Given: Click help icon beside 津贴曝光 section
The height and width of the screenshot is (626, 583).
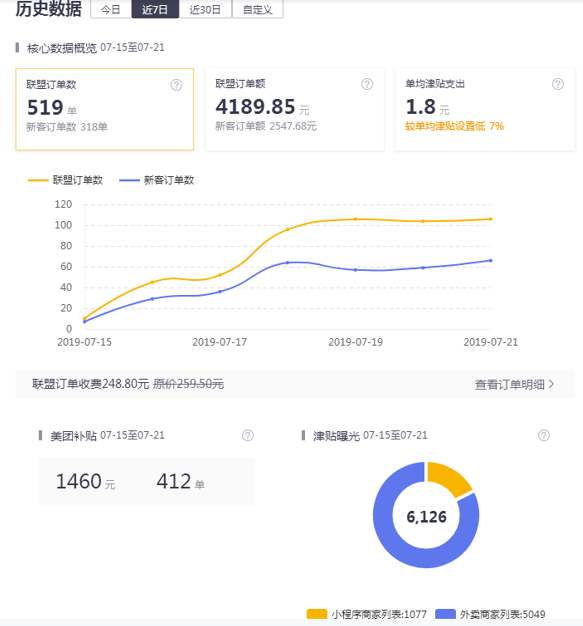Looking at the screenshot, I should point(543,435).
